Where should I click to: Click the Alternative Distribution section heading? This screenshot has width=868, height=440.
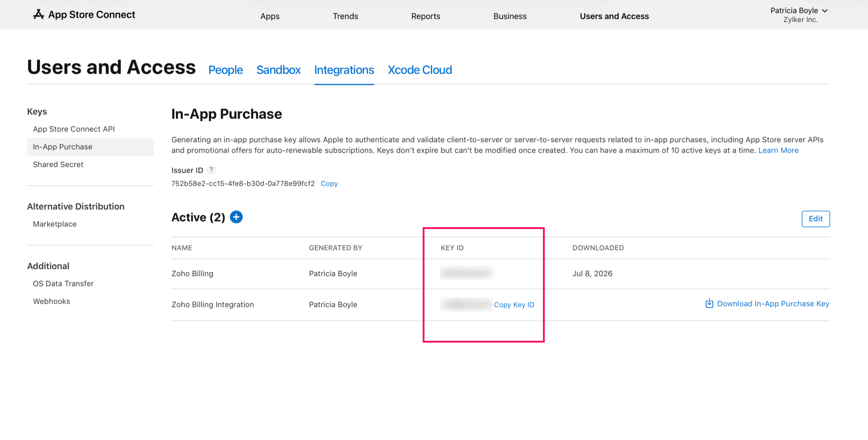(x=76, y=206)
